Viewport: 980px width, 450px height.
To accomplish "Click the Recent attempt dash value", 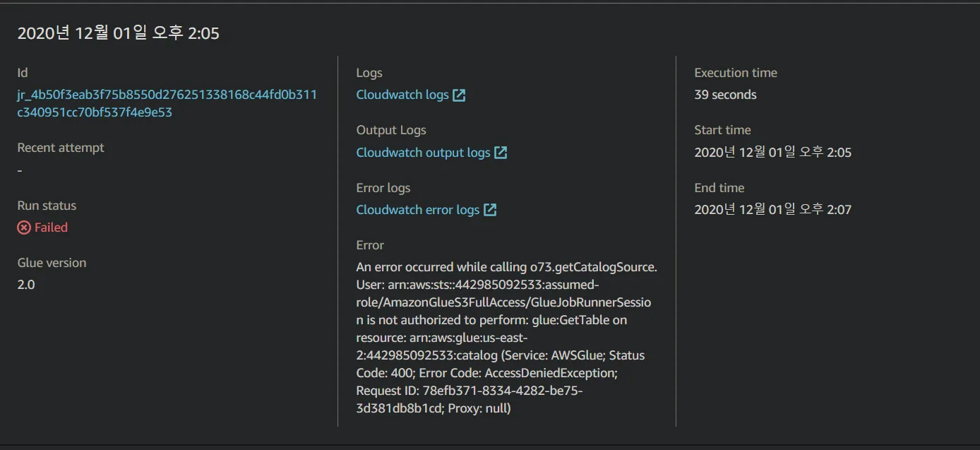I will pos(20,170).
